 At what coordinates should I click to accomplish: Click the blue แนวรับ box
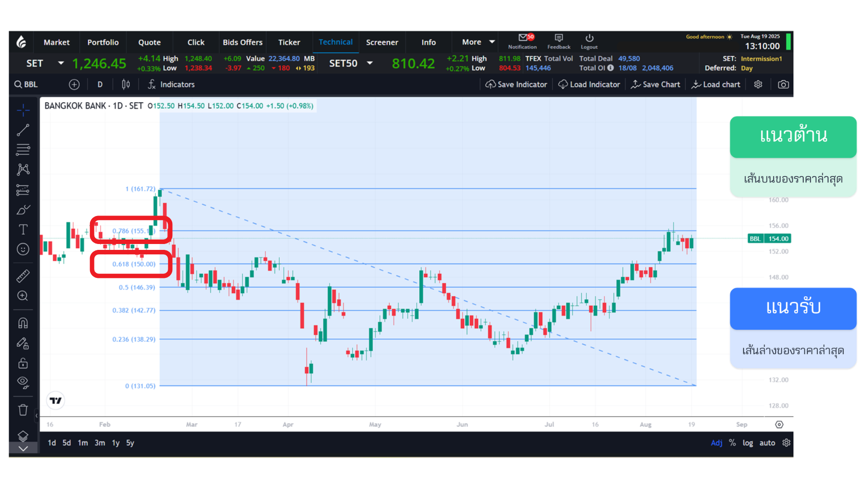click(x=793, y=309)
